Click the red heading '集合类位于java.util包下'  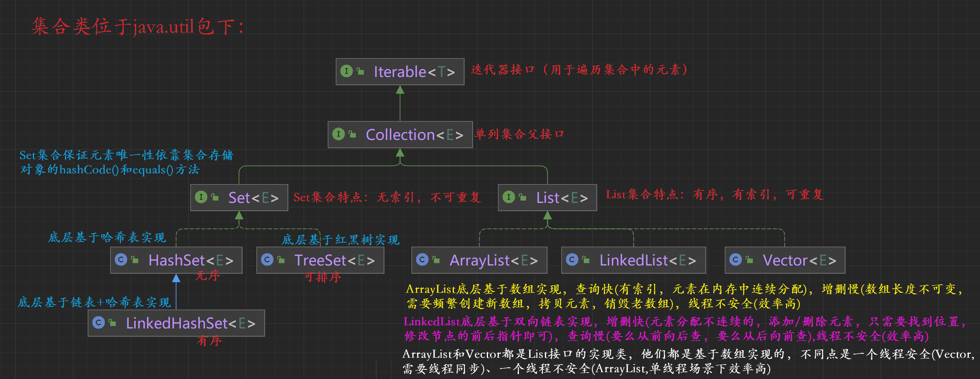click(x=137, y=26)
